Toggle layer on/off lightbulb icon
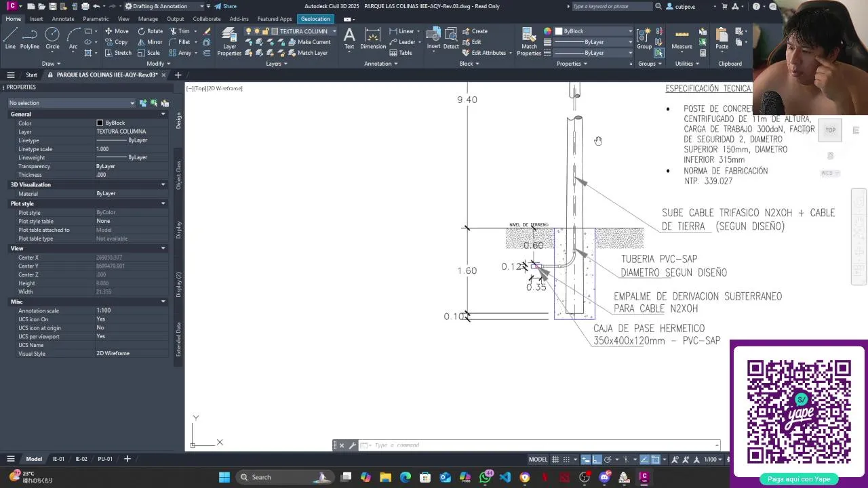The image size is (868, 488). tap(249, 31)
